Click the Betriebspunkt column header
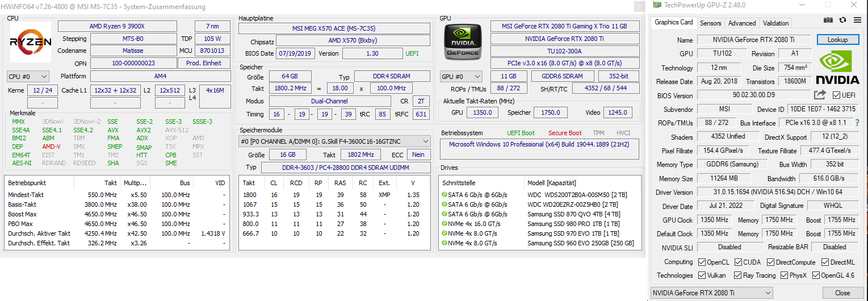Image resolution: width=868 pixels, height=301 pixels. (x=39, y=183)
